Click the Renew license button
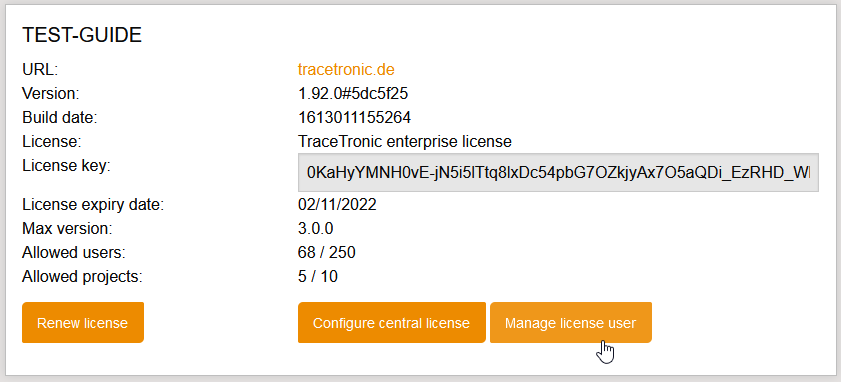Image resolution: width=841 pixels, height=382 pixels. pos(83,322)
